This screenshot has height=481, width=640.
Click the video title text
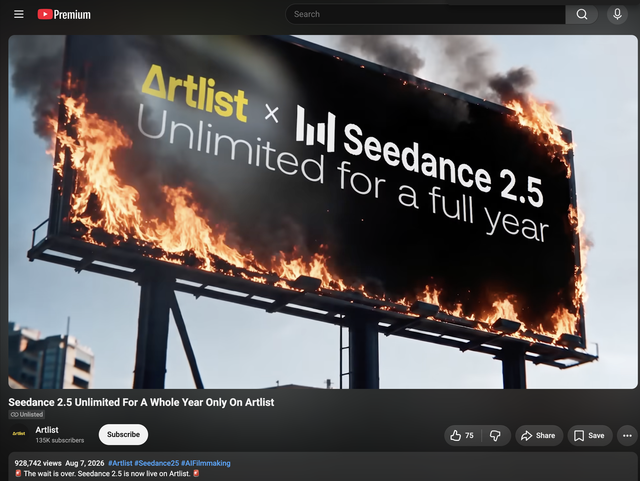[141, 402]
